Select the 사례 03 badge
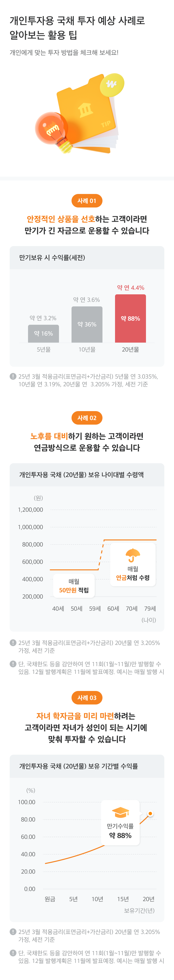Viewport: 174px width, 980px height. [87, 698]
